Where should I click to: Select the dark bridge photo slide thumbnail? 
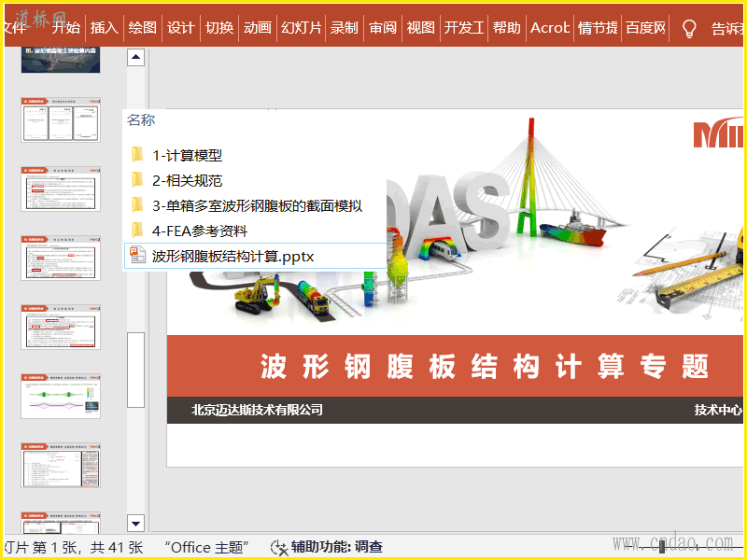pyautogui.click(x=61, y=60)
